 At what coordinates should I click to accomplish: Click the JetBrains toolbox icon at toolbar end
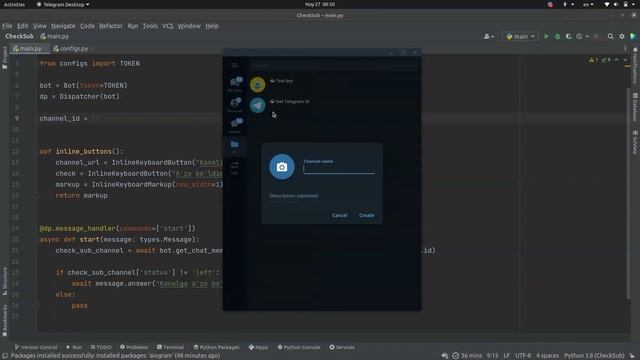point(633,36)
